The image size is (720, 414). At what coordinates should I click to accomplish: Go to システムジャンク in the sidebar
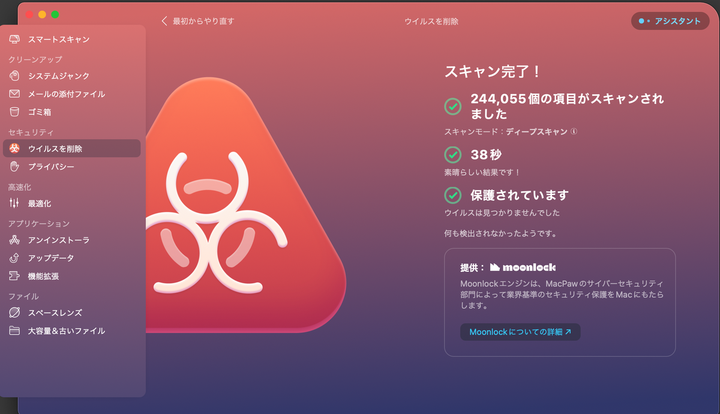(x=59, y=76)
